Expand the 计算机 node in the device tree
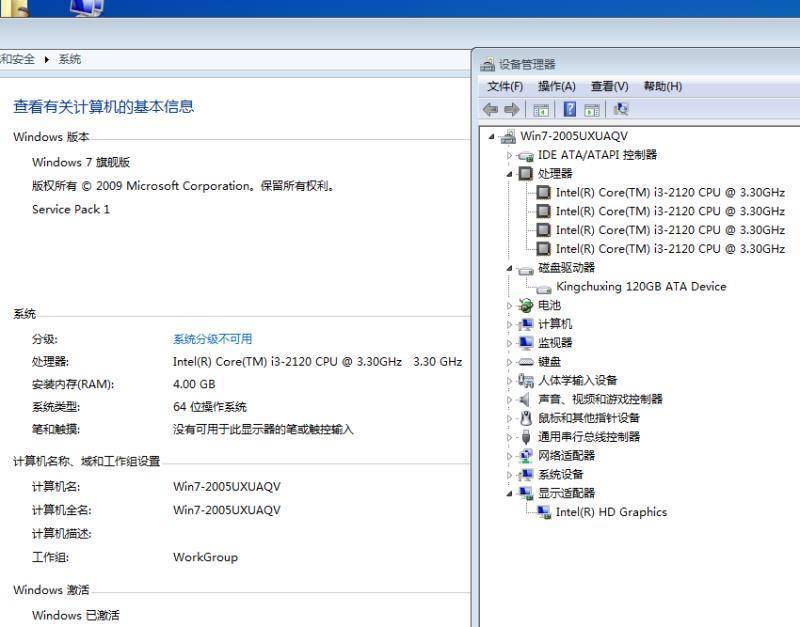This screenshot has width=800, height=627. pyautogui.click(x=509, y=324)
